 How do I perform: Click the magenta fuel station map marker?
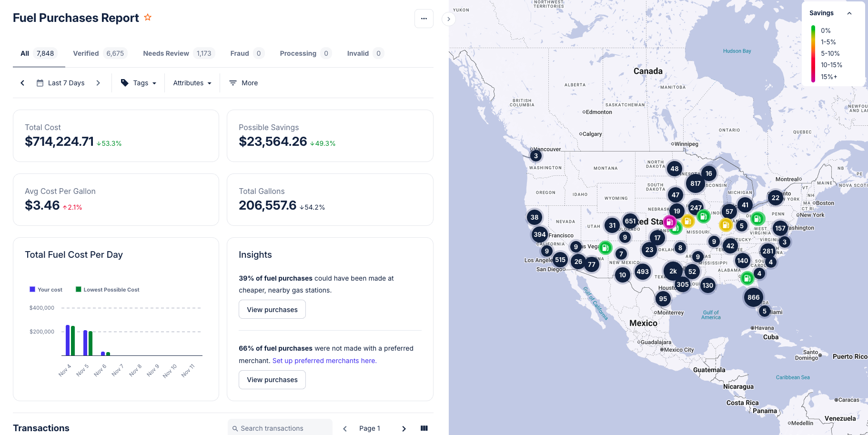pyautogui.click(x=669, y=222)
